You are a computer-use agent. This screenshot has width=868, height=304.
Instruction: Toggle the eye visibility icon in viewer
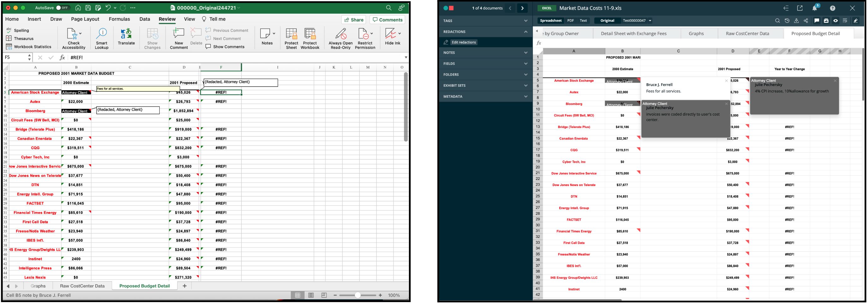pos(836,21)
